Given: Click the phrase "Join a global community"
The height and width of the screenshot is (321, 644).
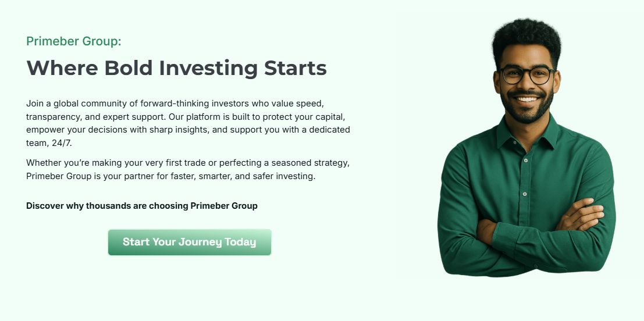Looking at the screenshot, I should click(77, 104).
